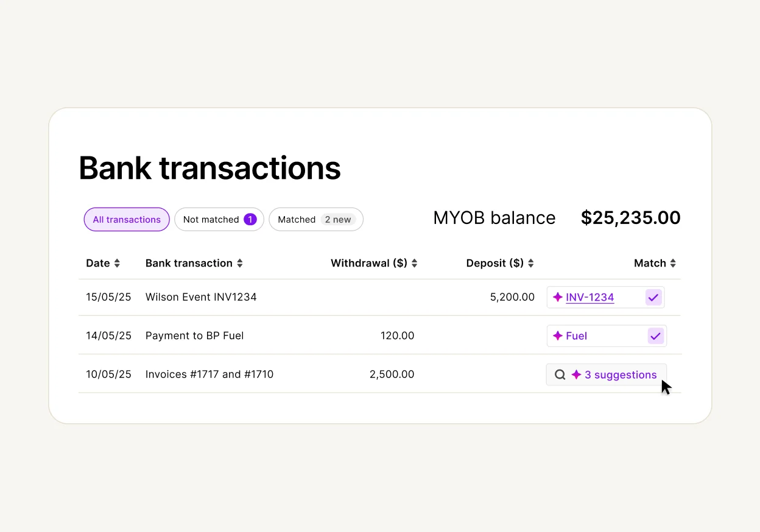The height and width of the screenshot is (532, 760).
Task: Click the sort icon beside Bank transaction header
Action: click(240, 263)
